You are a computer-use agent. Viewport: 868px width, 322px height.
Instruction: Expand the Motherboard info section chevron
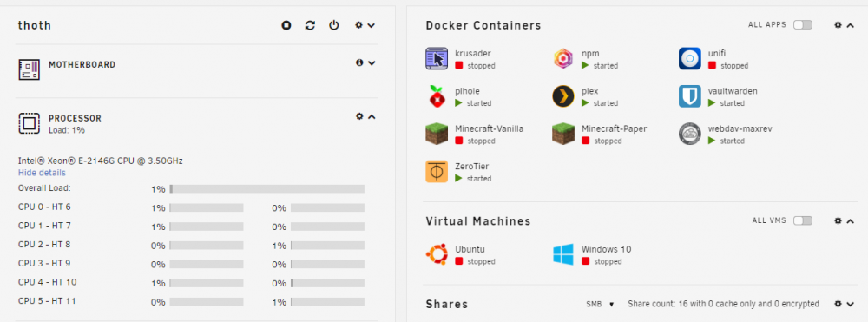pos(372,63)
